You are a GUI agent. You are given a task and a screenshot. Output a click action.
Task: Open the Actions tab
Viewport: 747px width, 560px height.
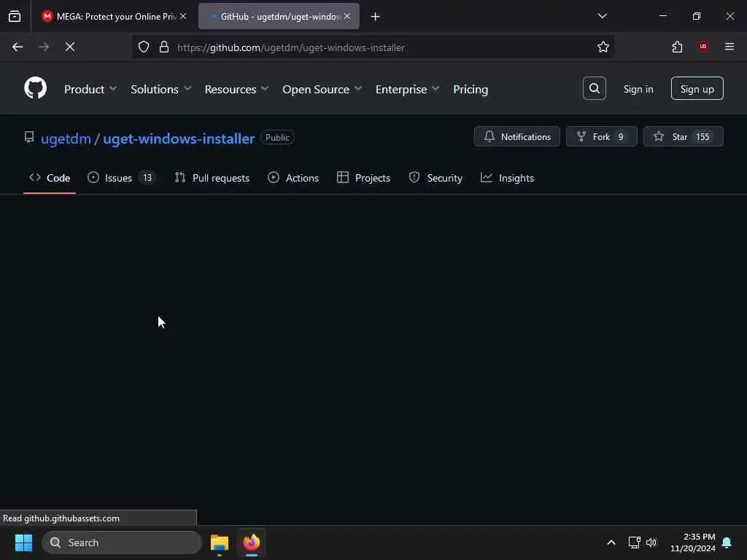pos(293,178)
